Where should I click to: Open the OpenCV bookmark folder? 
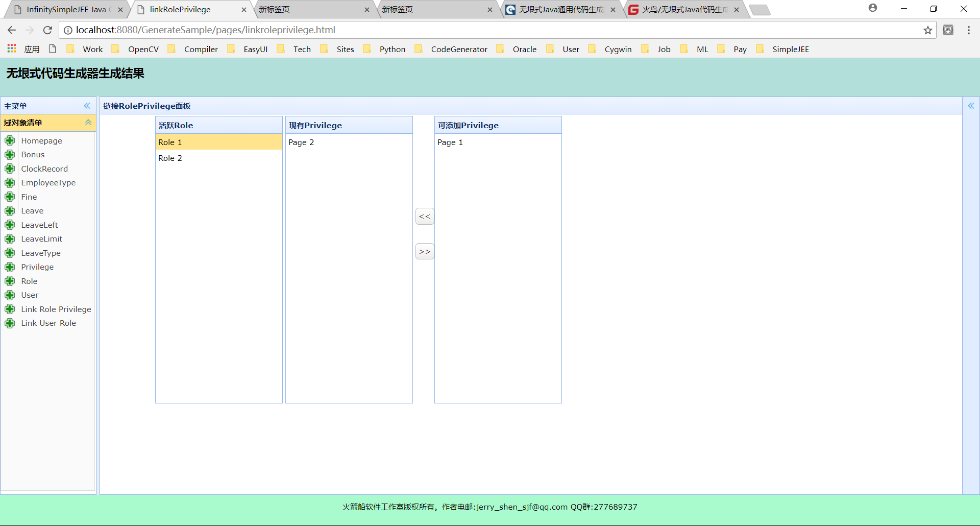[135, 49]
